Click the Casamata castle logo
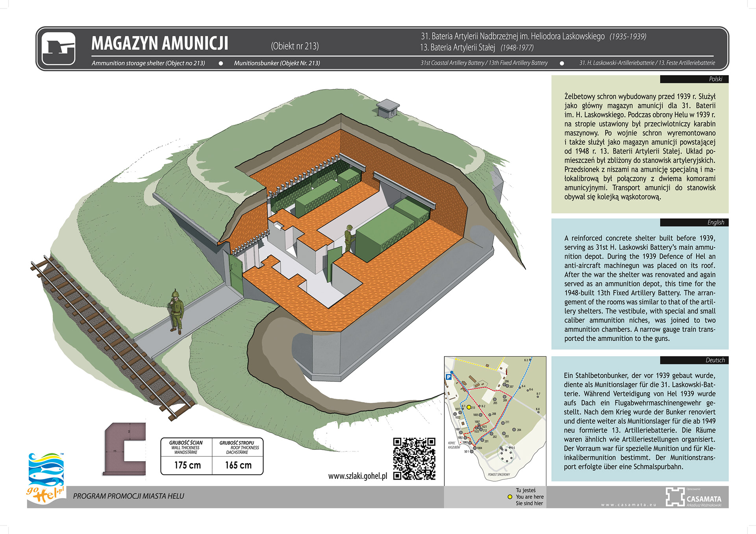 675,496
